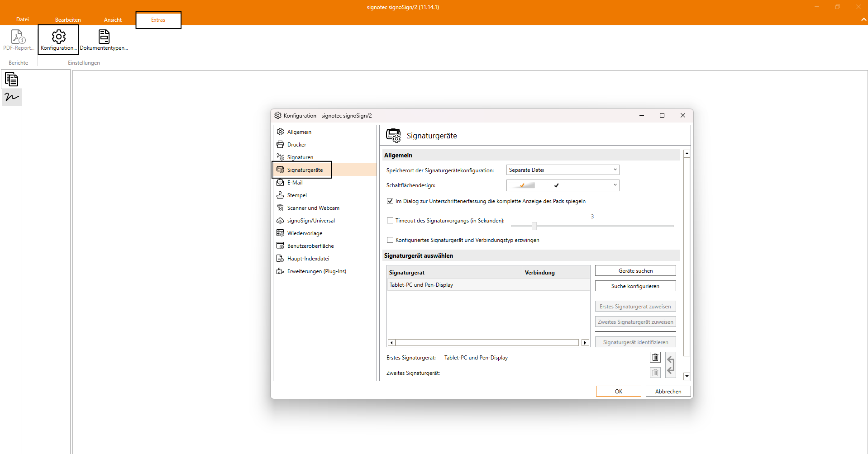868x454 pixels.
Task: Select Benutzeroberfläche configuration category
Action: point(325,246)
